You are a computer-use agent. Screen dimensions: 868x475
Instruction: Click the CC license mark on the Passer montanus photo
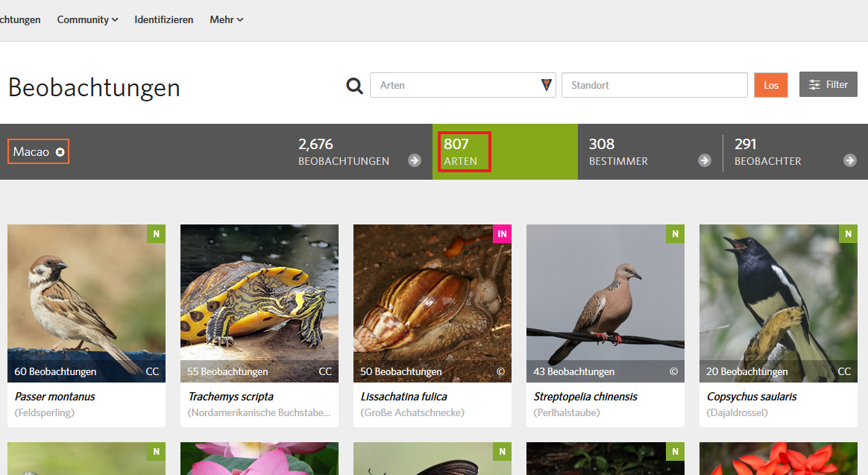(152, 371)
